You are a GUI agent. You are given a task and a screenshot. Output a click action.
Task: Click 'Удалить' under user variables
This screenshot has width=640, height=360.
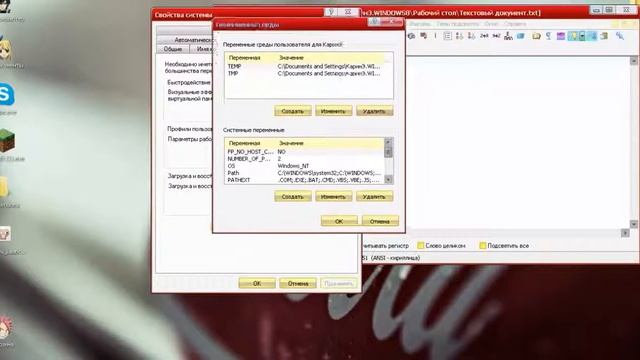[x=374, y=111]
